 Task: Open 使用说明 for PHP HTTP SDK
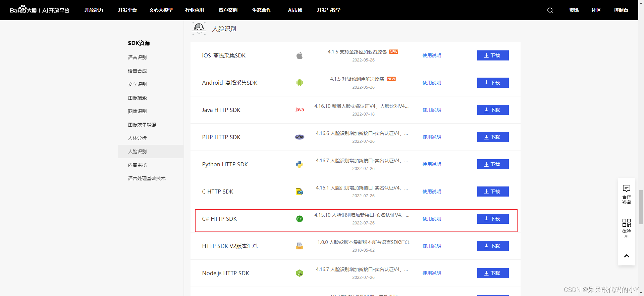pos(432,137)
